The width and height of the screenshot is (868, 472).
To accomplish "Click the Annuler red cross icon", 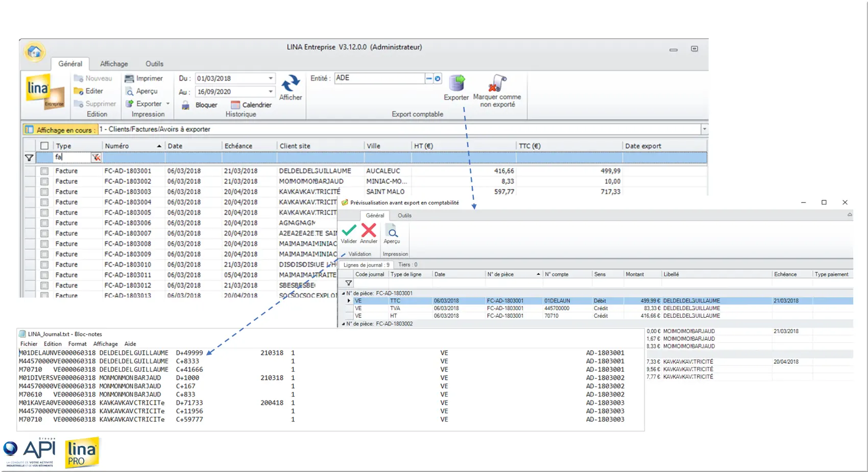I will pyautogui.click(x=369, y=230).
